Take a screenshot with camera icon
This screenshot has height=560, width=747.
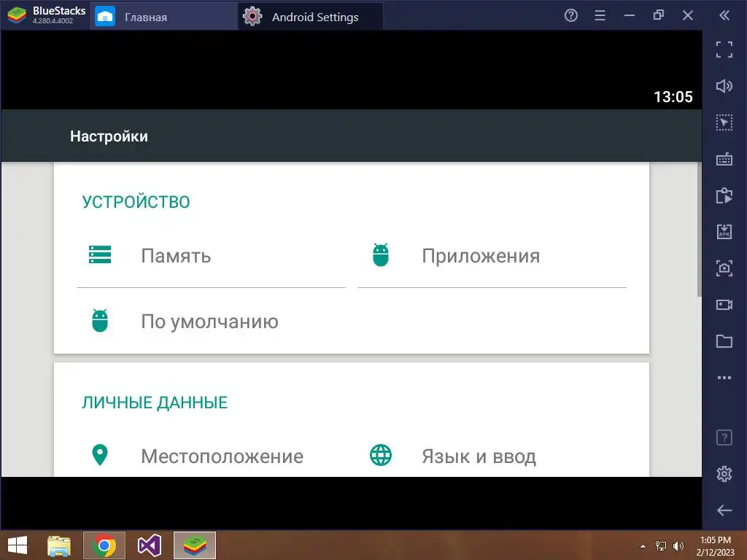(x=724, y=268)
